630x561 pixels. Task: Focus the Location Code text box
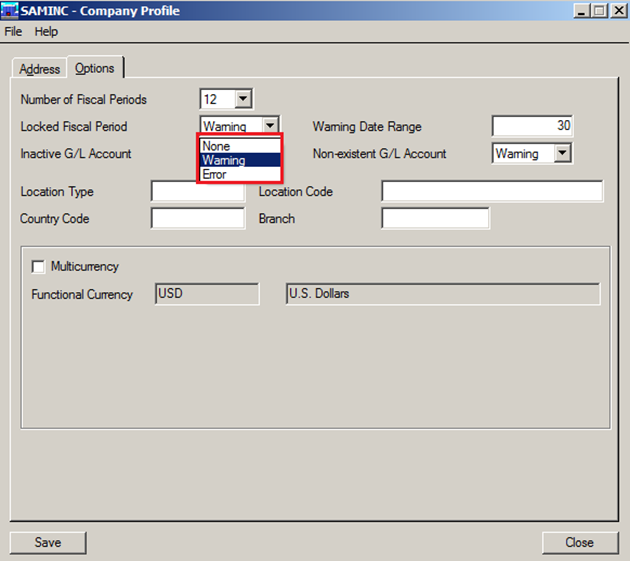[492, 191]
